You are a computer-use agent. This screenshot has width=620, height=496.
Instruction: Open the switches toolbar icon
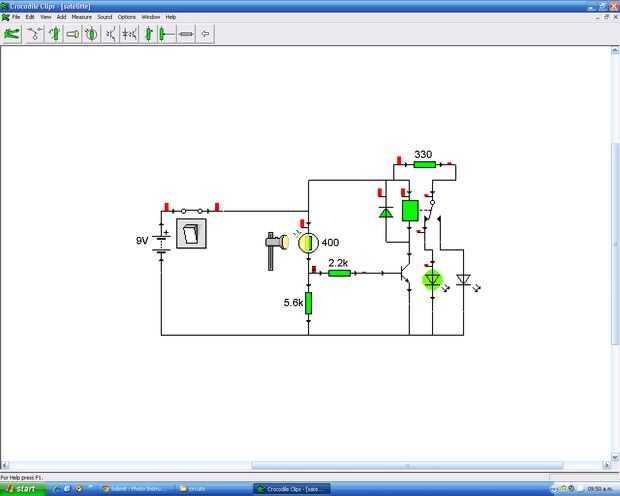[34, 34]
